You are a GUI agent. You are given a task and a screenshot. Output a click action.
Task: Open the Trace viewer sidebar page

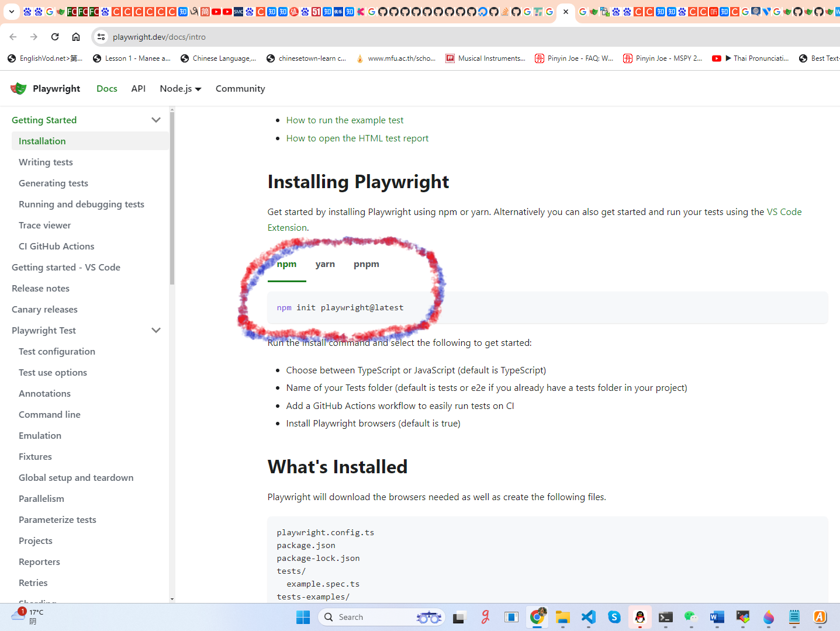[44, 225]
